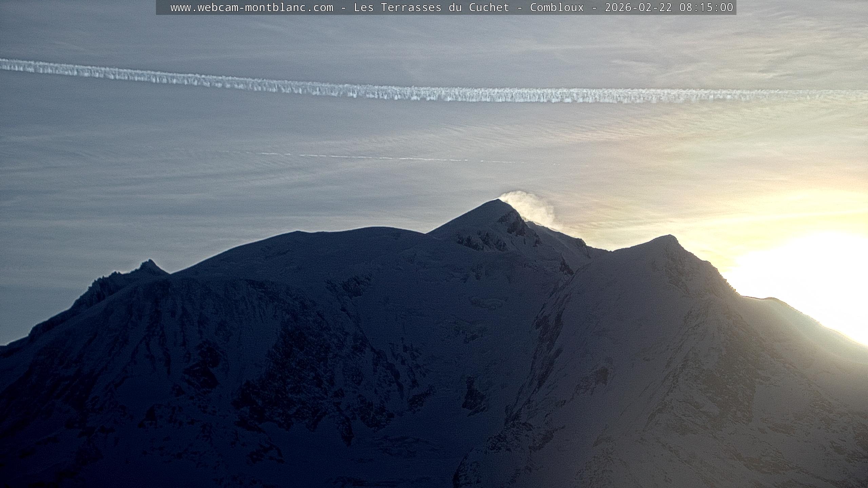Image resolution: width=868 pixels, height=488 pixels.
Task: Click the 08:15:00 time stamp
Action: [x=706, y=7]
